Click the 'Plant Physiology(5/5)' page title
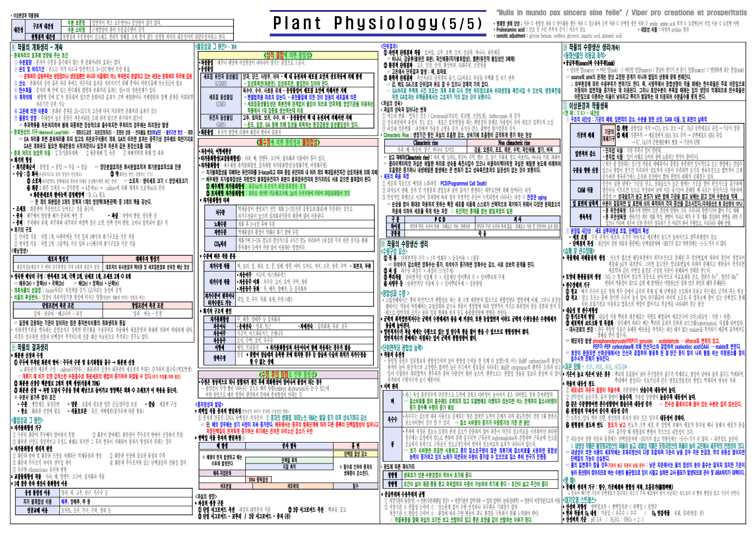The height and width of the screenshot is (534, 756). coord(378,23)
